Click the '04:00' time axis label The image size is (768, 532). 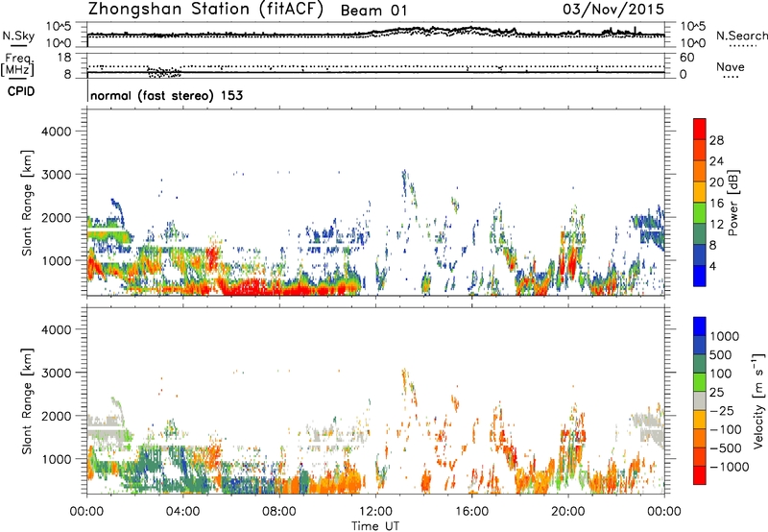[182, 512]
